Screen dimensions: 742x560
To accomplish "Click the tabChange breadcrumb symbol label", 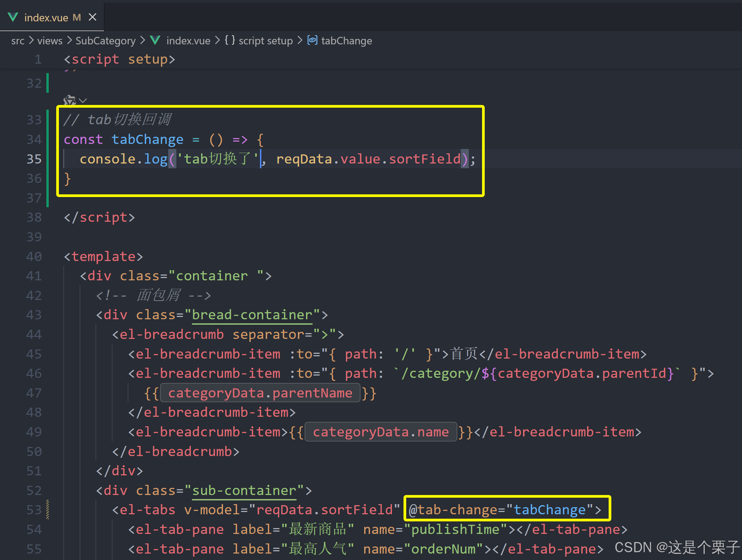I will [x=346, y=41].
